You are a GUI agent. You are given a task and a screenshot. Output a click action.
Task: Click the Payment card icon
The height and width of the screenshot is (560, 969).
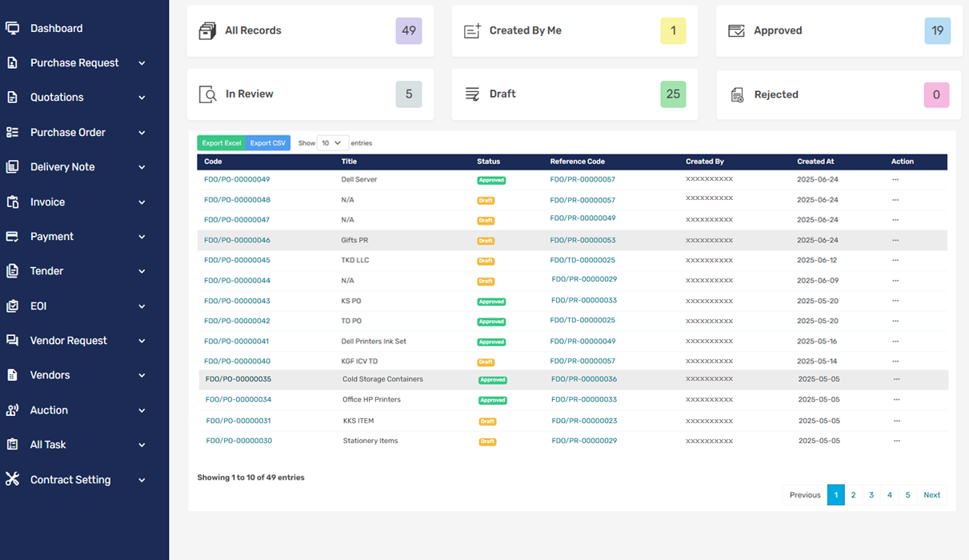click(x=12, y=236)
